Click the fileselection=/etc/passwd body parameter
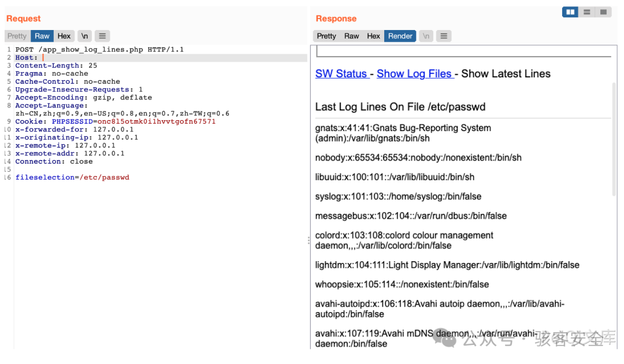This screenshot has height=364, width=624. 72,177
